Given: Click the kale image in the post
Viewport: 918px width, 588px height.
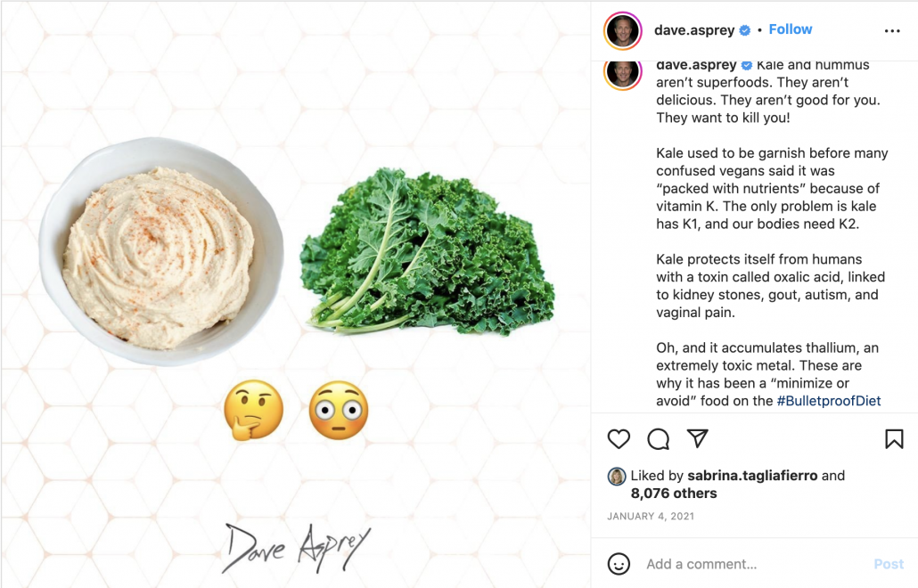Looking at the screenshot, I should tap(428, 250).
